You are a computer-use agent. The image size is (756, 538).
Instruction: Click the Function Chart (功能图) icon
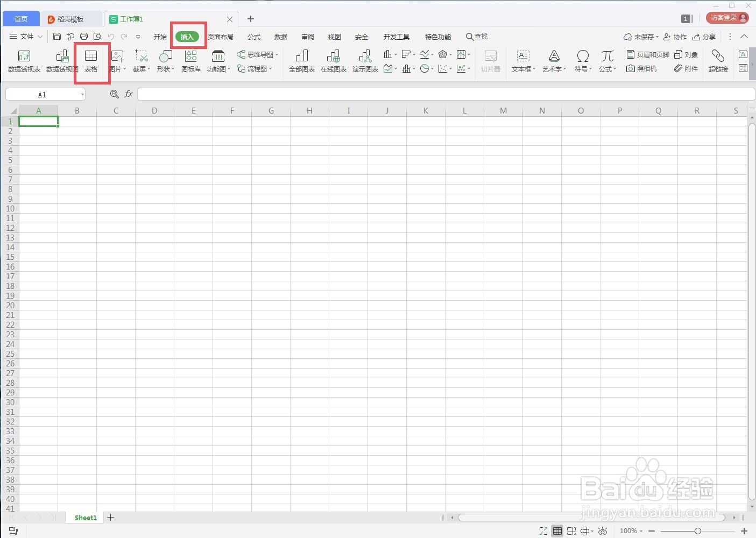pyautogui.click(x=218, y=61)
